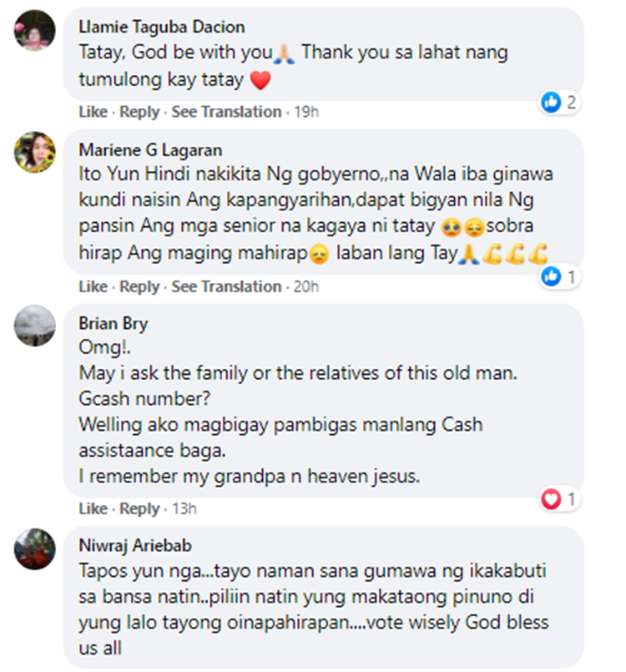Screen dimensions: 626x672
Task: Like Mariene G Lagaran's comment
Action: pos(93,286)
